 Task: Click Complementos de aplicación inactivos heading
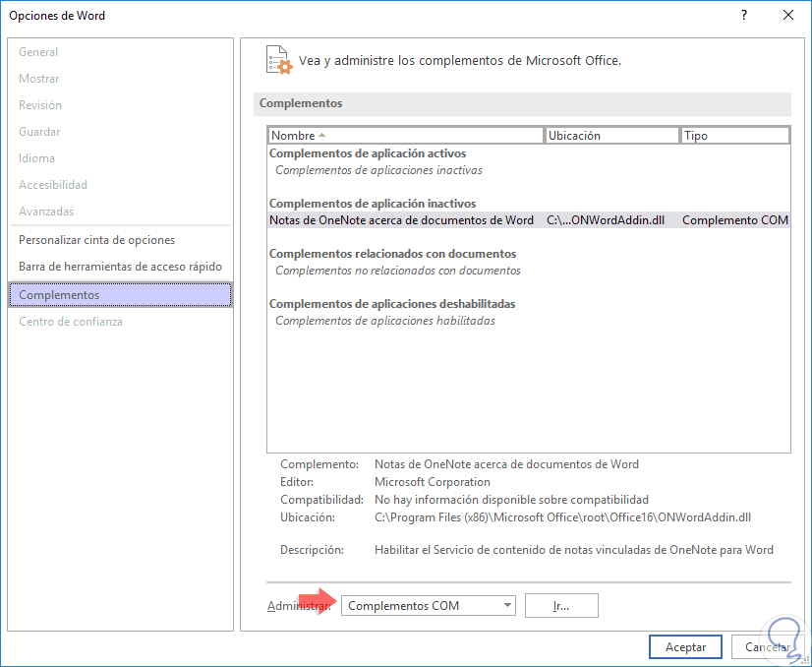[x=373, y=204]
